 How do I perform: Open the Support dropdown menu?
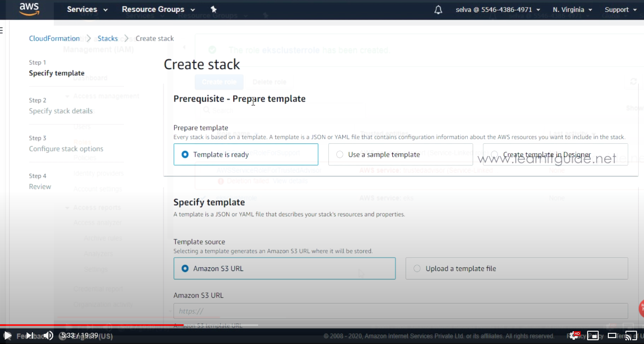pos(621,10)
